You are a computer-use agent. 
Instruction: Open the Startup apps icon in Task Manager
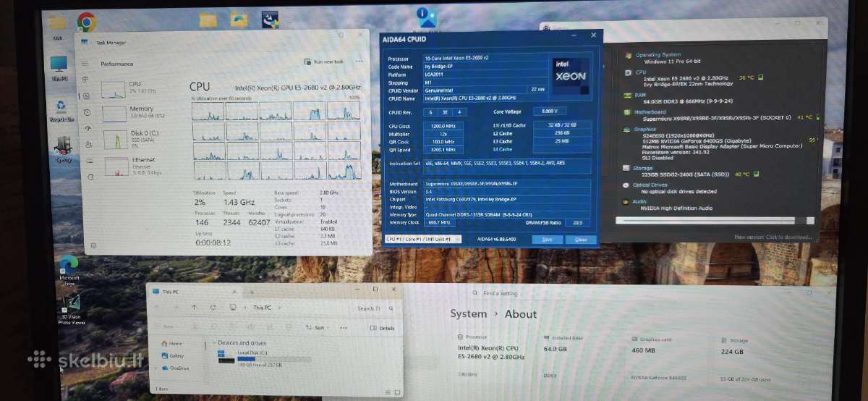pos(88,129)
